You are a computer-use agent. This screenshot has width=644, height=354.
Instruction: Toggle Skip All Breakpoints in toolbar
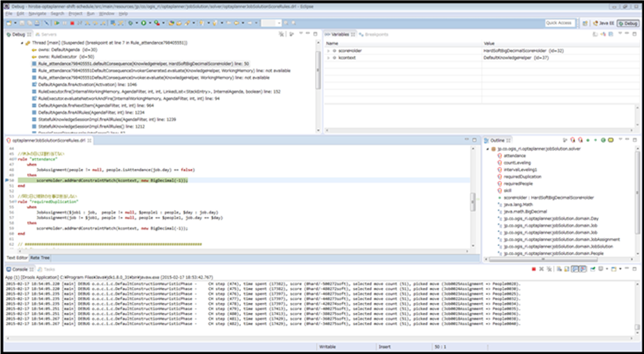click(46, 23)
